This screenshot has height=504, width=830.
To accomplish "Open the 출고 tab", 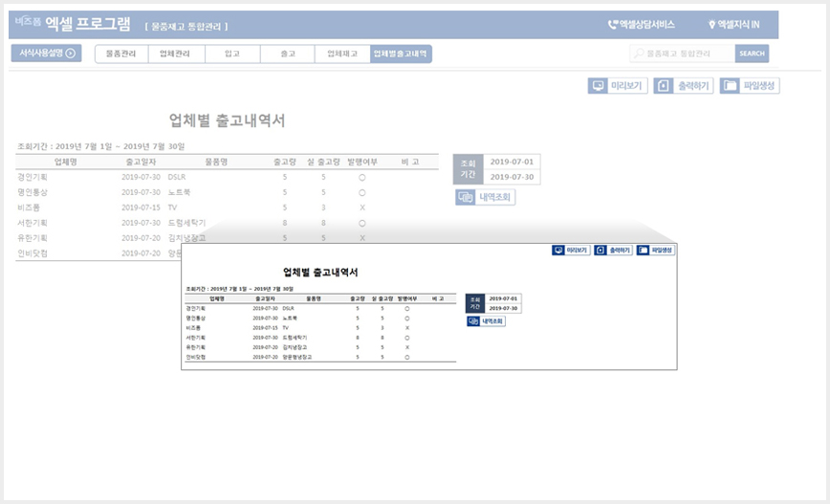I will point(288,54).
